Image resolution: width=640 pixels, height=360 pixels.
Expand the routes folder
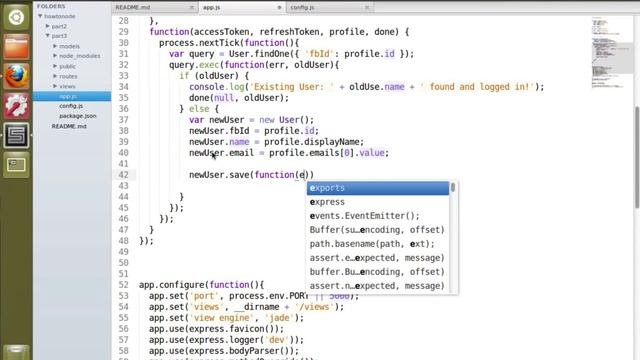55,76
